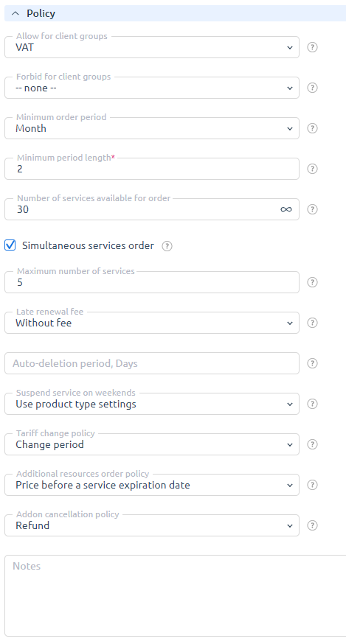346x644 pixels.
Task: Click help icon next to Minimum order period
Action: pyautogui.click(x=312, y=128)
